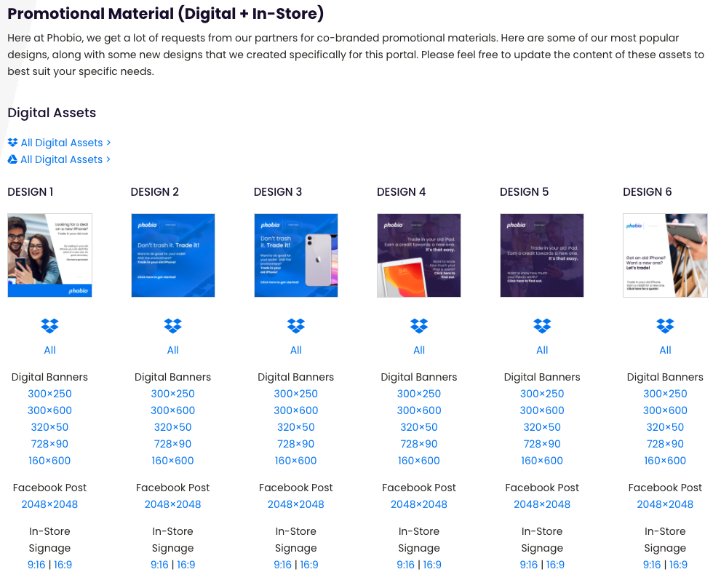
Task: Download Design 5 728×90 banner
Action: [x=542, y=444]
